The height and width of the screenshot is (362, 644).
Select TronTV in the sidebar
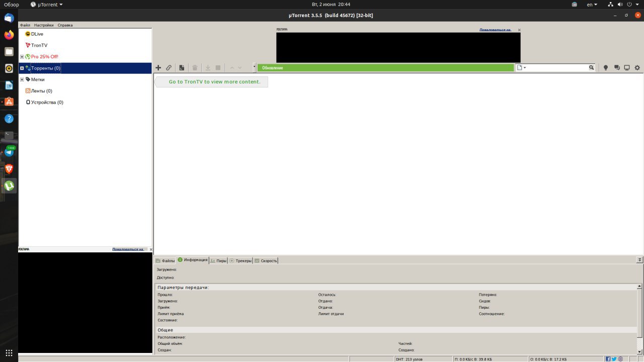(x=39, y=45)
